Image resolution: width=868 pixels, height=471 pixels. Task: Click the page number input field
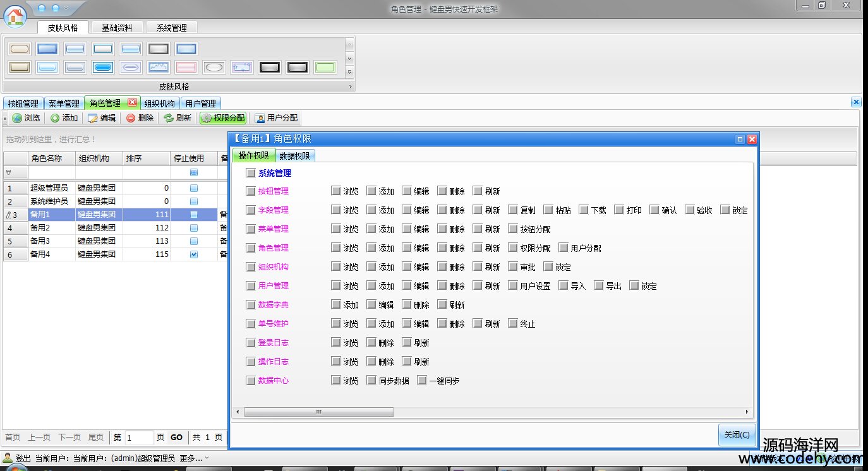coord(139,437)
